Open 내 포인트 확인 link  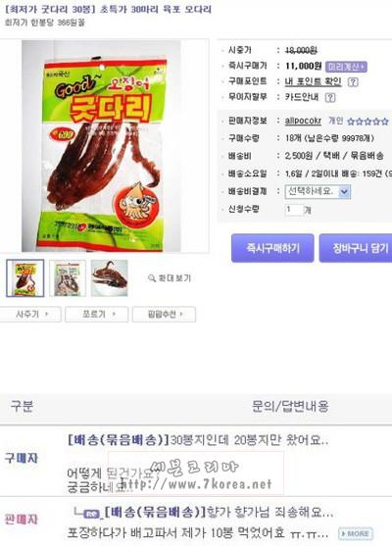point(313,81)
